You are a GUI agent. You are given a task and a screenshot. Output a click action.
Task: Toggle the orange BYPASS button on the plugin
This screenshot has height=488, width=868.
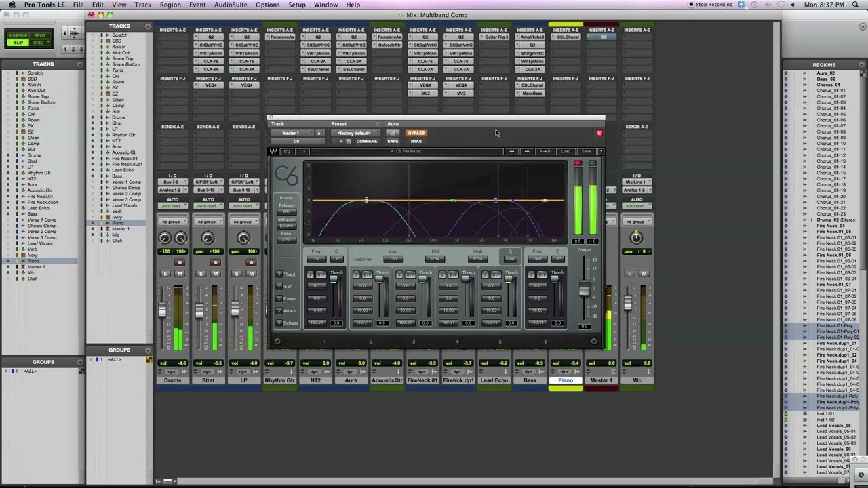[416, 133]
